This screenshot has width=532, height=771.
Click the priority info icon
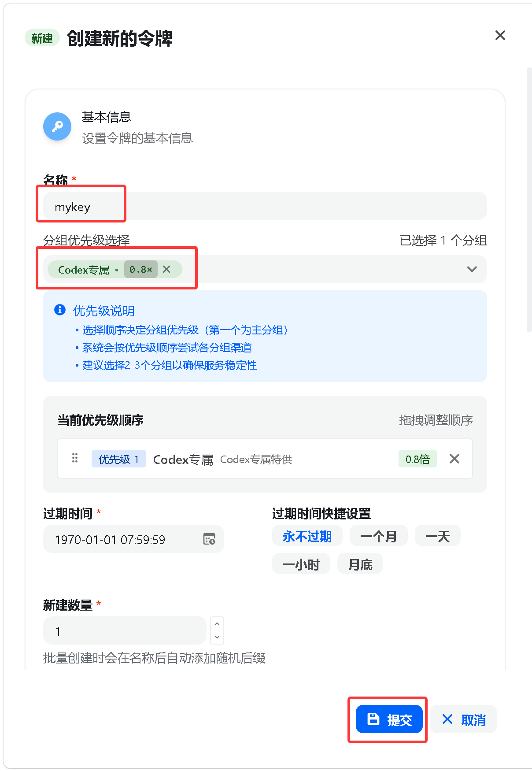click(x=60, y=310)
